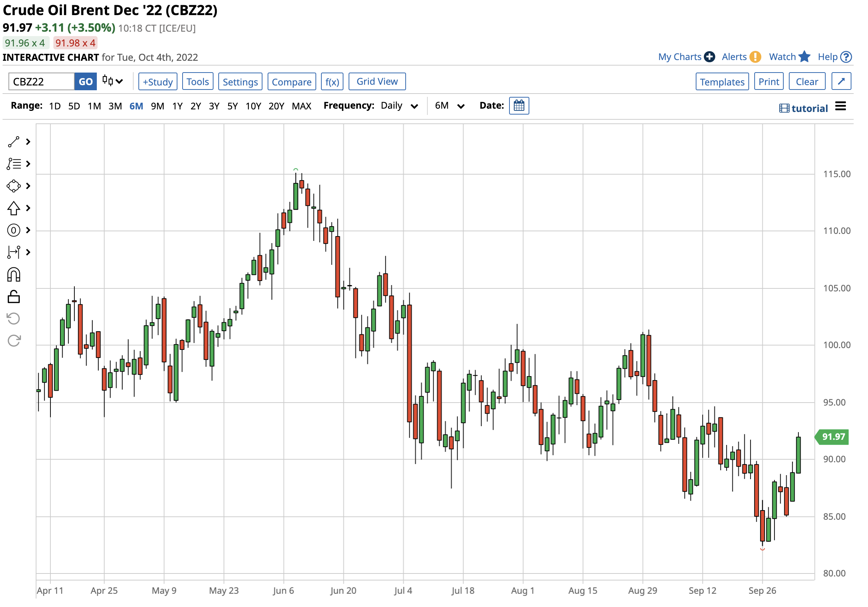868x607 pixels.
Task: Toggle the lock drawings icon
Action: click(x=14, y=297)
